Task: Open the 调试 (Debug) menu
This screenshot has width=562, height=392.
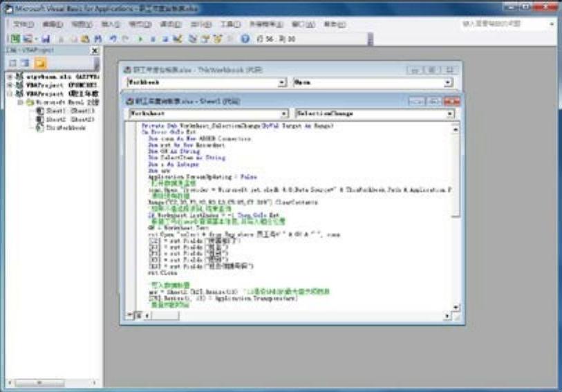Action: pos(171,24)
